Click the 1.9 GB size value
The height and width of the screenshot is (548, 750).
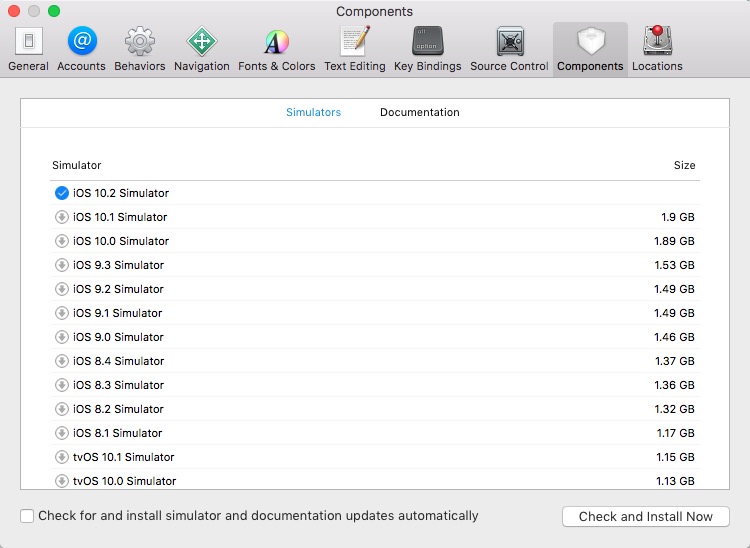(x=678, y=217)
